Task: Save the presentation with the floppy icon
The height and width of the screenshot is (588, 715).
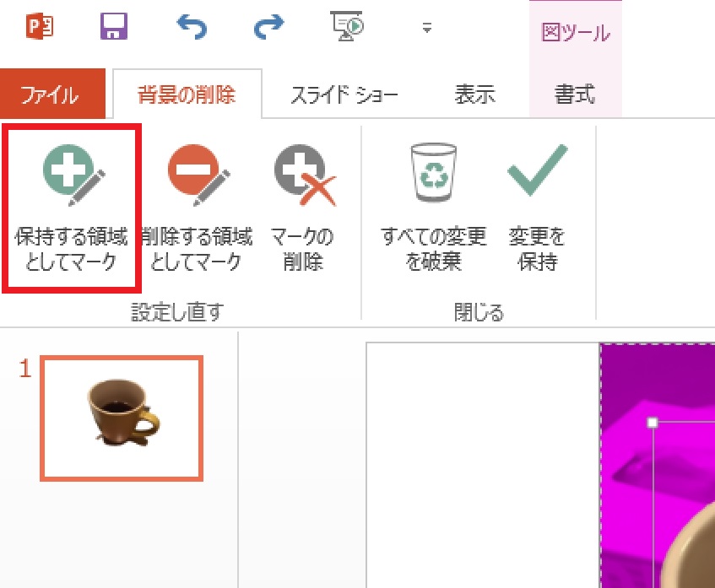Action: pyautogui.click(x=114, y=26)
